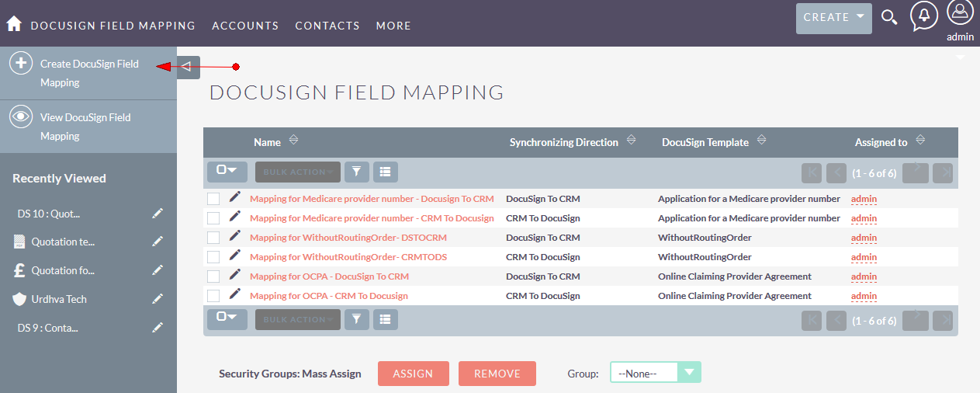The height and width of the screenshot is (393, 980).
Task: Open the CREATE dropdown
Action: pos(833,18)
